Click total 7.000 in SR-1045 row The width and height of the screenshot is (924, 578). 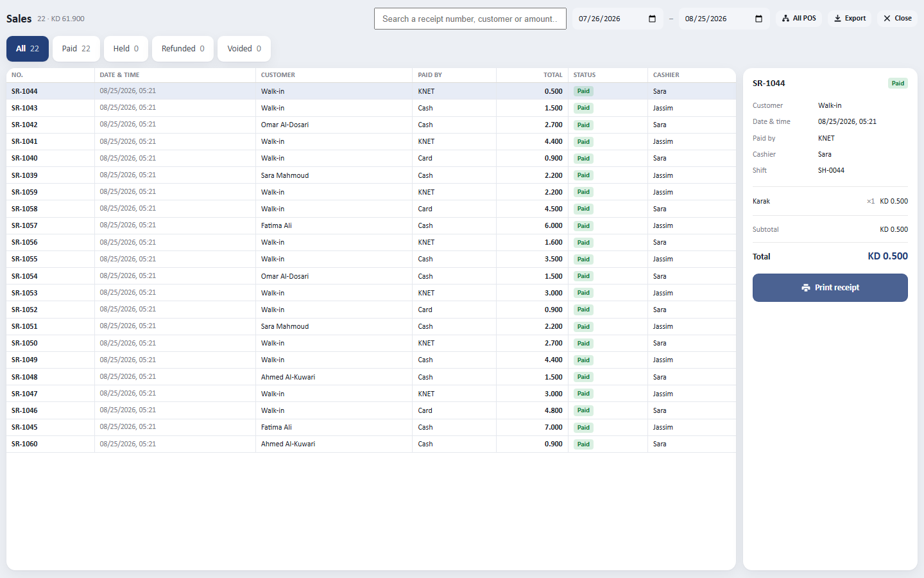click(554, 427)
